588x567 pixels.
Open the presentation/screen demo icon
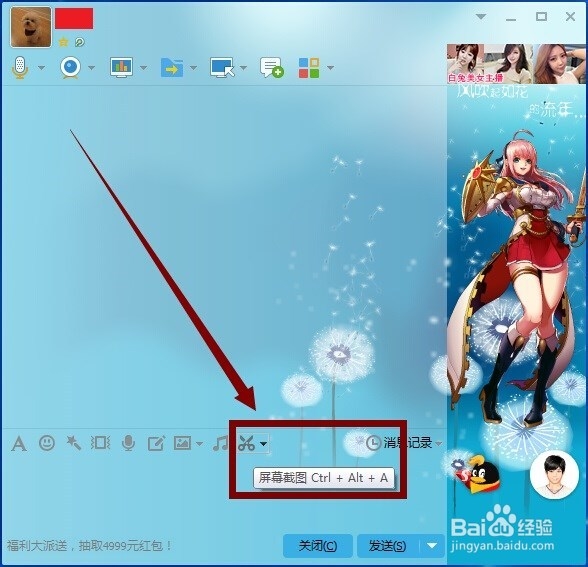click(x=121, y=68)
